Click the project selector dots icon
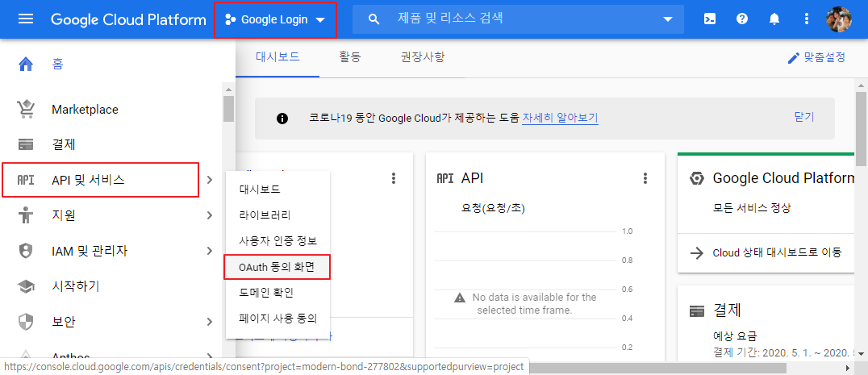The width and height of the screenshot is (868, 375). (230, 20)
